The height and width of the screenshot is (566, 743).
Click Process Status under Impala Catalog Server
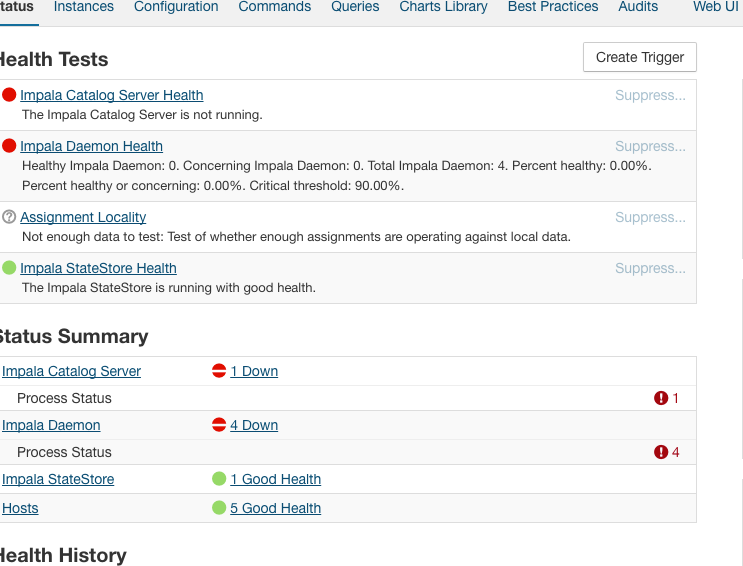64,398
